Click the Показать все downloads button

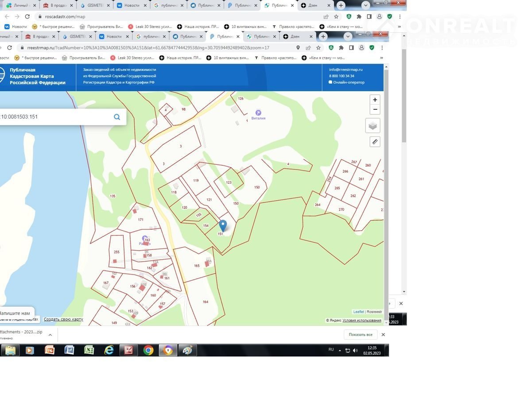360,334
